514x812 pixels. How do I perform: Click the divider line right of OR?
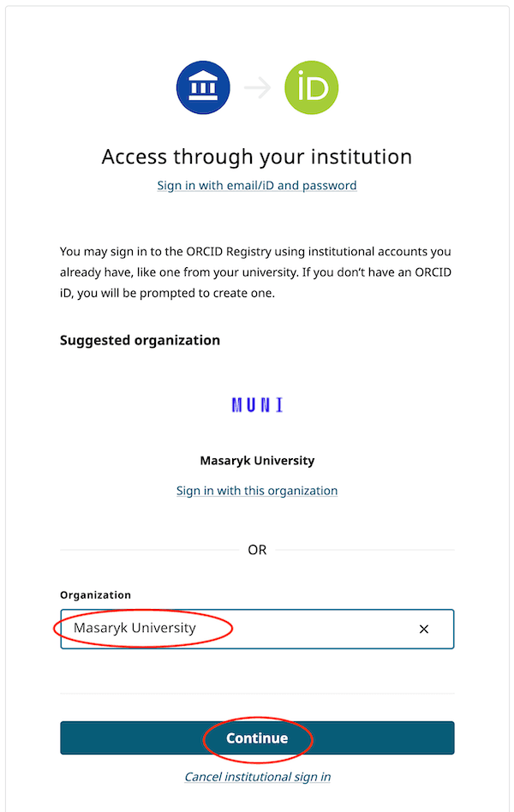click(368, 550)
